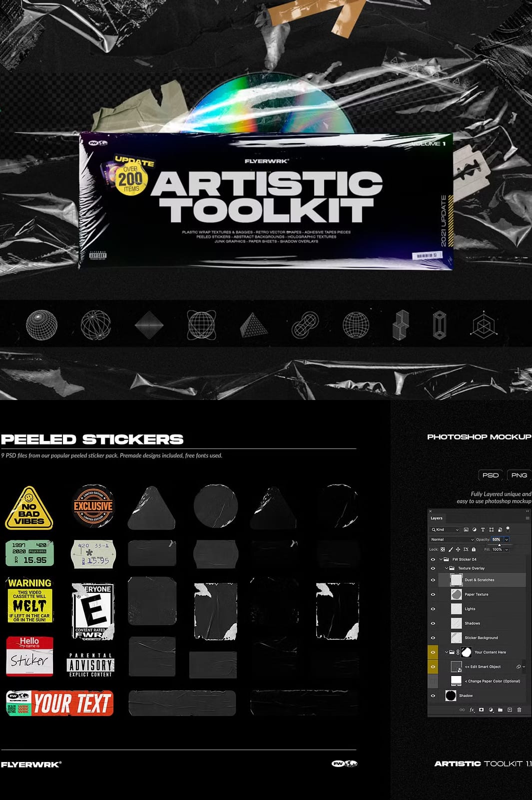Image resolution: width=532 pixels, height=800 pixels.
Task: Toggle visibility of Paper Texture layer
Action: click(x=433, y=594)
